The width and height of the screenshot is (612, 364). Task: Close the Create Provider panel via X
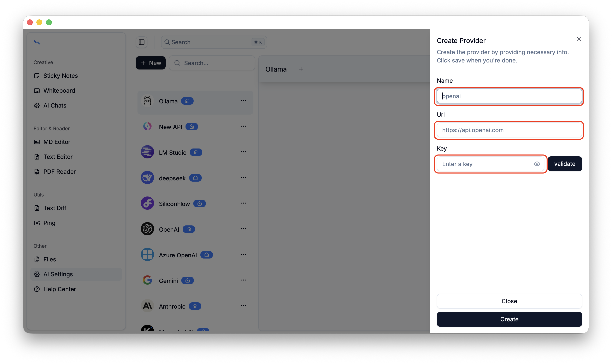pyautogui.click(x=578, y=39)
